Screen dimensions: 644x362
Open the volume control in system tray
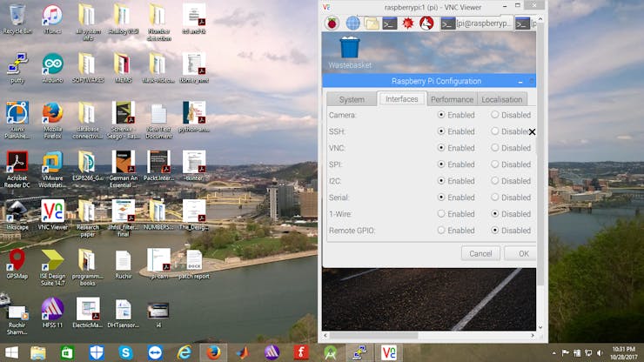(x=600, y=353)
